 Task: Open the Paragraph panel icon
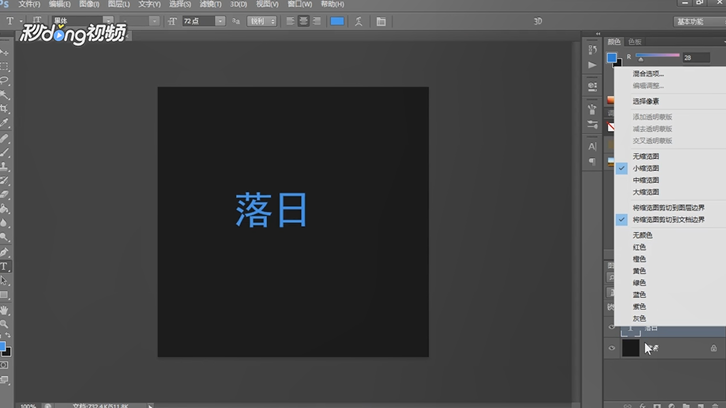tap(592, 161)
